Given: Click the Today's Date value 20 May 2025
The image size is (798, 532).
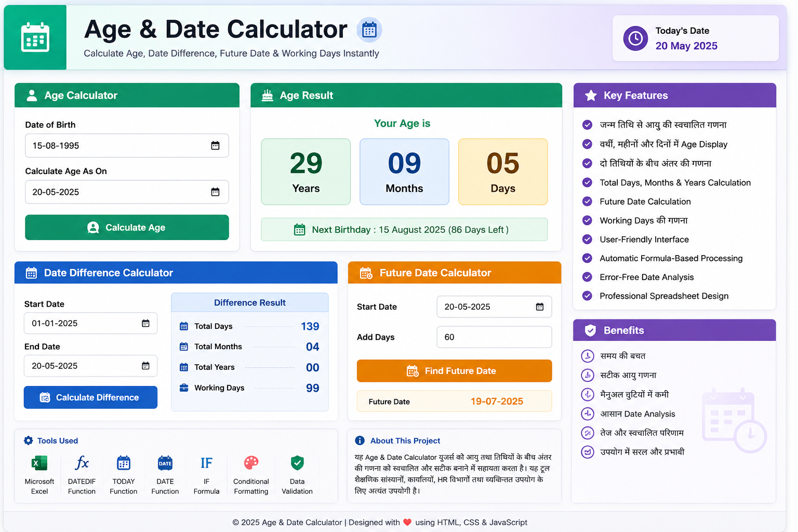Looking at the screenshot, I should point(686,46).
